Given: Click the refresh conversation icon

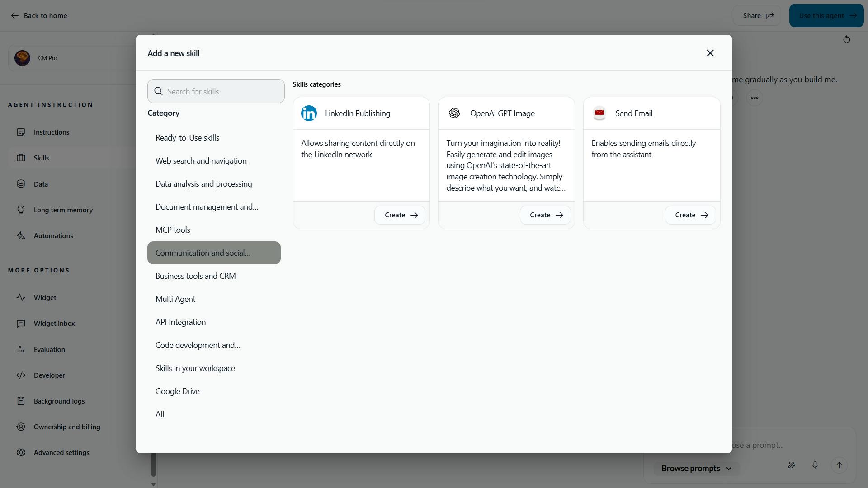Looking at the screenshot, I should [x=846, y=40].
